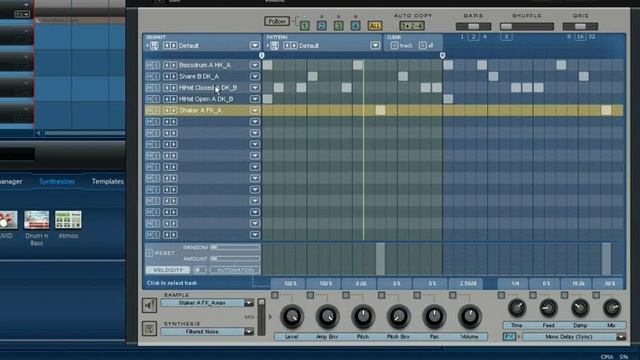The height and width of the screenshot is (360, 640).
Task: Load next sample for HiHat Open
Action: coord(173,99)
